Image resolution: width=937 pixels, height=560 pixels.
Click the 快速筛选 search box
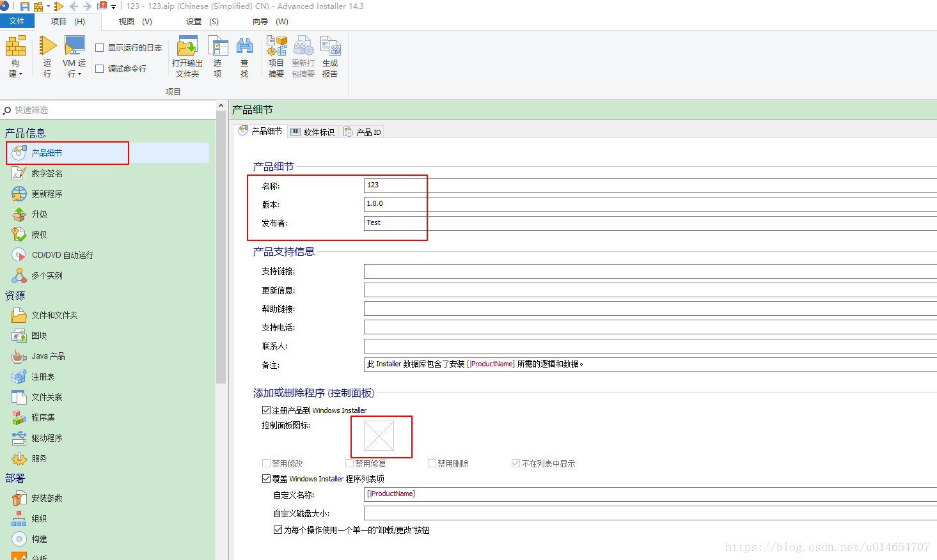click(107, 110)
